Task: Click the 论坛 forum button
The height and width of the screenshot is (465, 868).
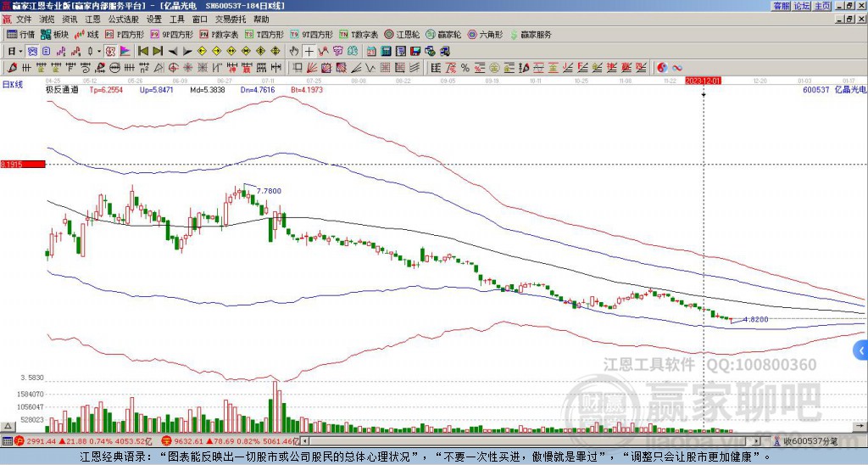Action: click(x=802, y=6)
